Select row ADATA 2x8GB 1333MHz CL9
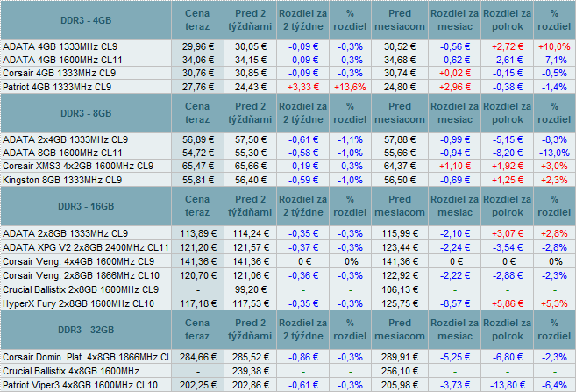 (x=288, y=233)
